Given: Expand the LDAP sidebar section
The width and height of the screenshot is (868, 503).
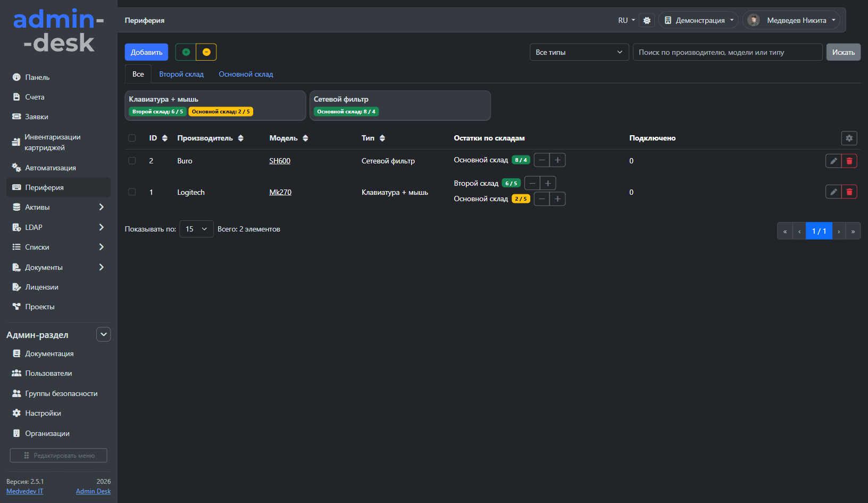Looking at the screenshot, I should coord(59,227).
